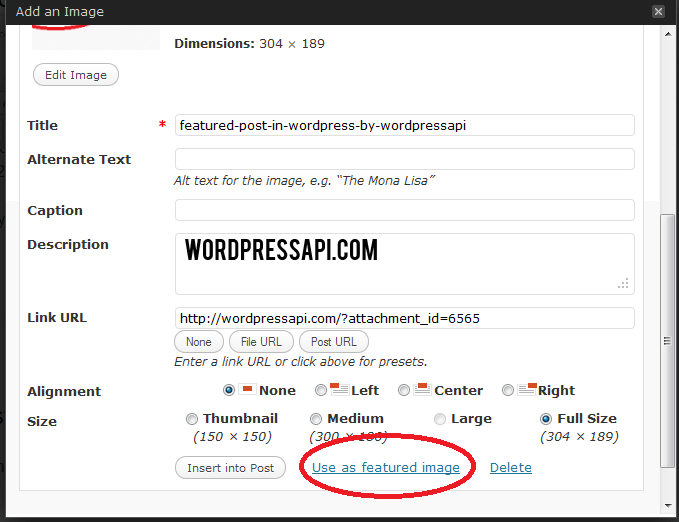
Task: Click the Right alignment icon
Action: [x=527, y=389]
